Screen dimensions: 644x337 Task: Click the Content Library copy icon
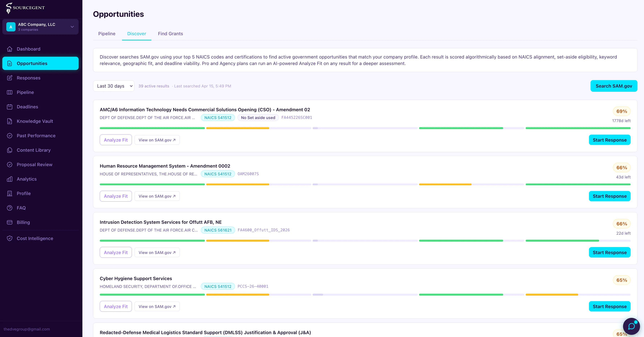click(x=10, y=150)
